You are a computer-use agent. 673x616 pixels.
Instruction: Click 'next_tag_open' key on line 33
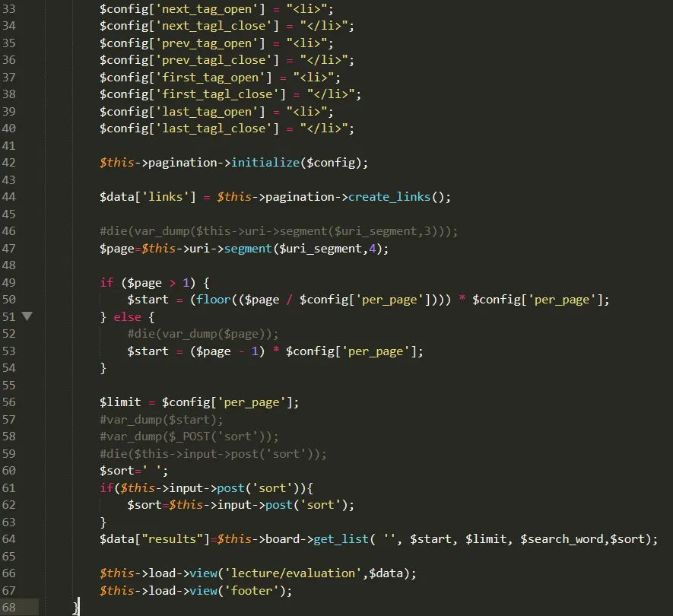click(x=207, y=8)
